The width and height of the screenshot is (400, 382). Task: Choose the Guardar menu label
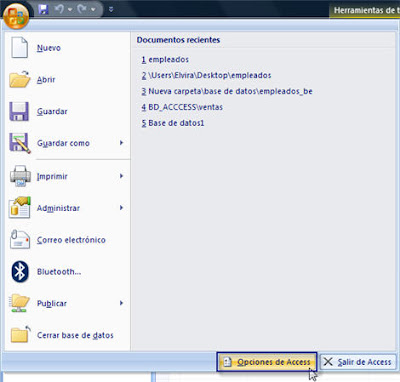coord(52,111)
